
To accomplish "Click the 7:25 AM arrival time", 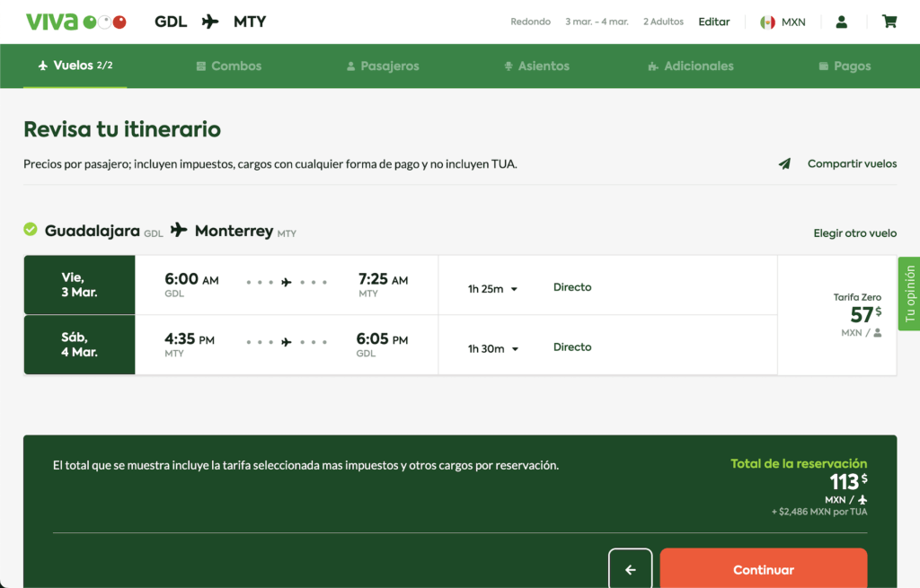I will pos(383,279).
